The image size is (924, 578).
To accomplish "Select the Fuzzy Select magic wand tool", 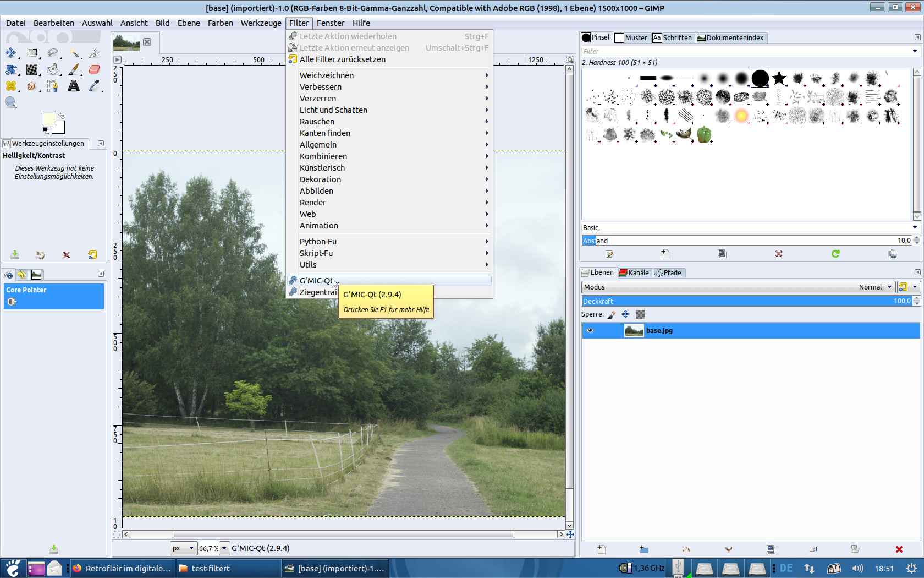I will [74, 53].
